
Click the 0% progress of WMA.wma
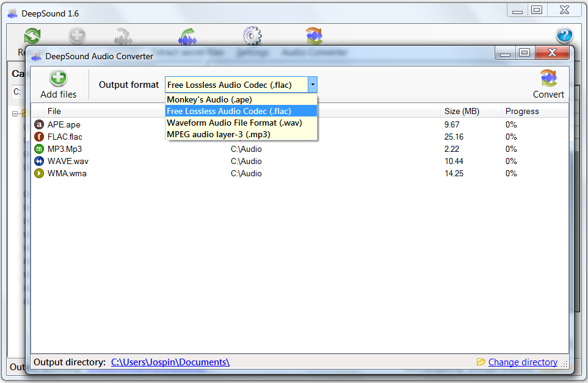510,173
